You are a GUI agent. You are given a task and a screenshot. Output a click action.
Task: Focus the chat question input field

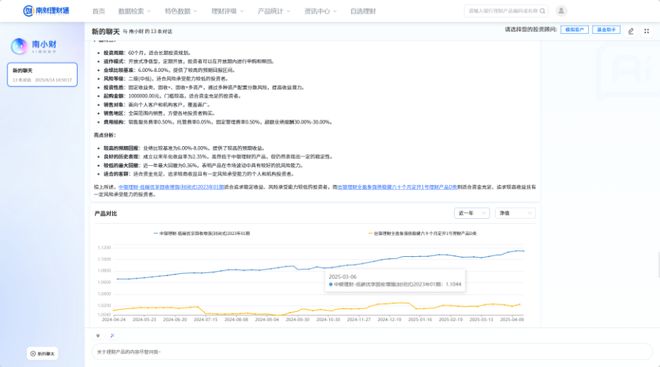(x=372, y=352)
